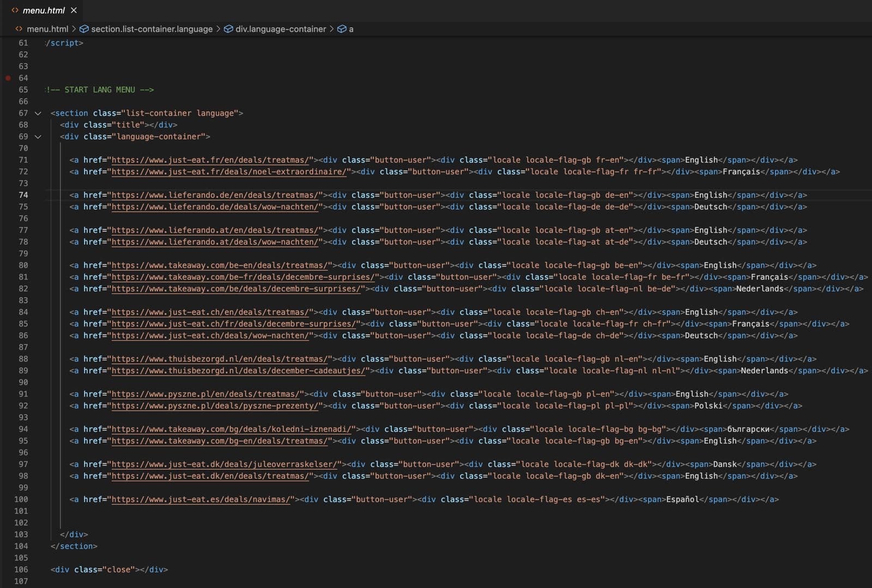Click the START LANG MENU comment
Image resolution: width=872 pixels, height=588 pixels.
coord(100,90)
